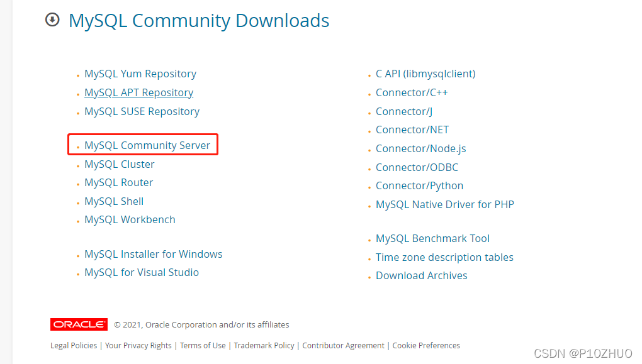Open Time zone description tables link

[x=444, y=257]
